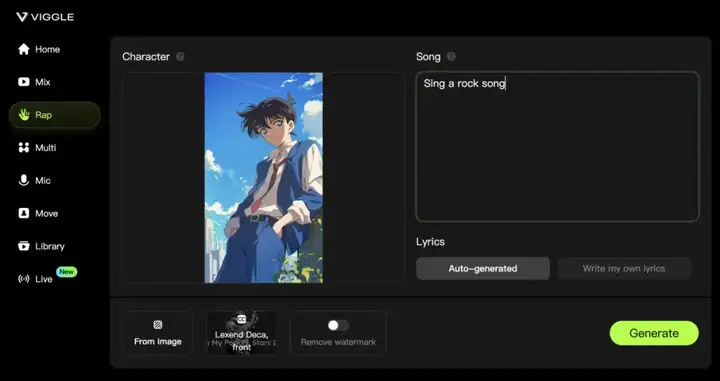Click the Viggle logo

pyautogui.click(x=45, y=17)
